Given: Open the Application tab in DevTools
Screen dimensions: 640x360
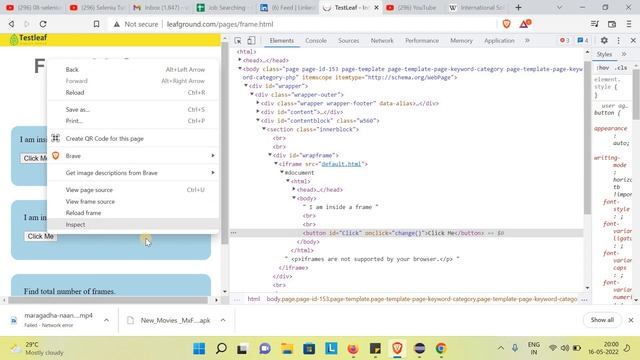Looking at the screenshot, I should [499, 40].
